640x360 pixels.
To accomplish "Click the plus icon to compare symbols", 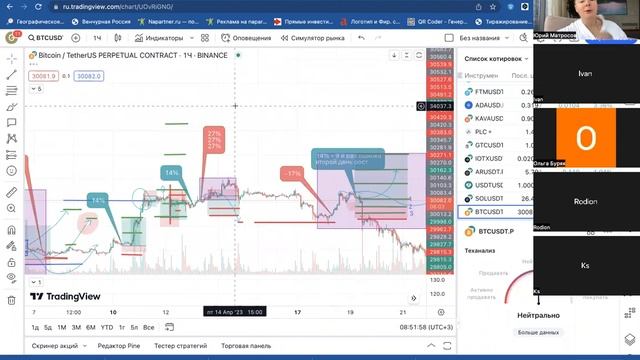I will (x=76, y=38).
